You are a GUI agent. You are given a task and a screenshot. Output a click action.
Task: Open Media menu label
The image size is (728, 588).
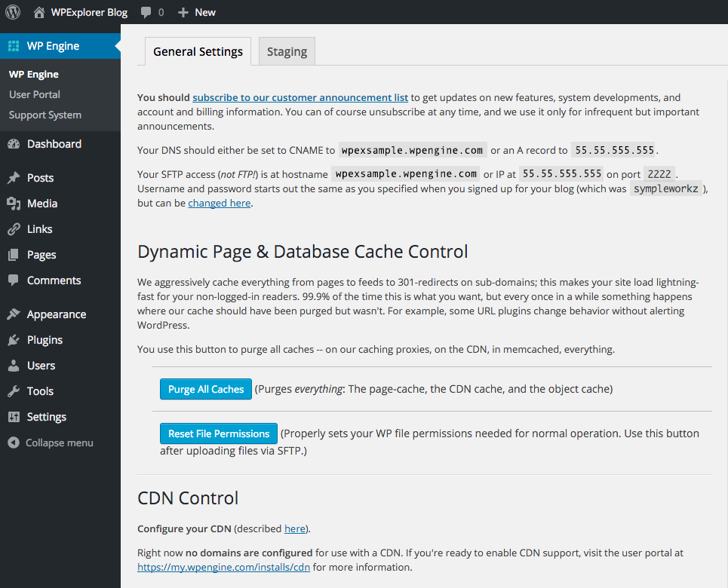pos(42,204)
